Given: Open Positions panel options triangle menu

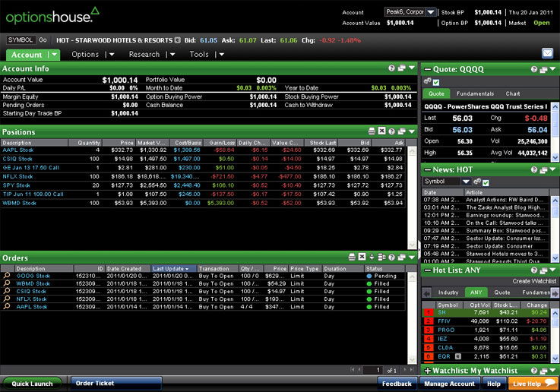Looking at the screenshot, I should [x=411, y=131].
